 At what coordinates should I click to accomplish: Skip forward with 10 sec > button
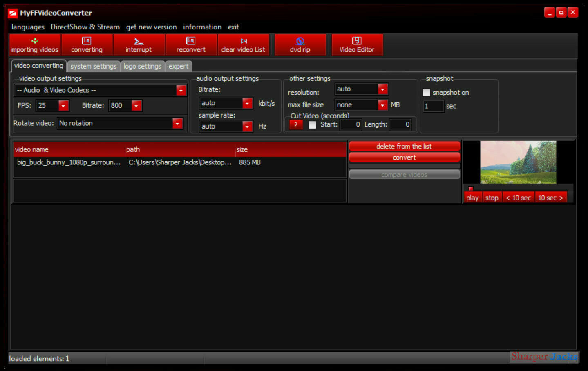[551, 198]
